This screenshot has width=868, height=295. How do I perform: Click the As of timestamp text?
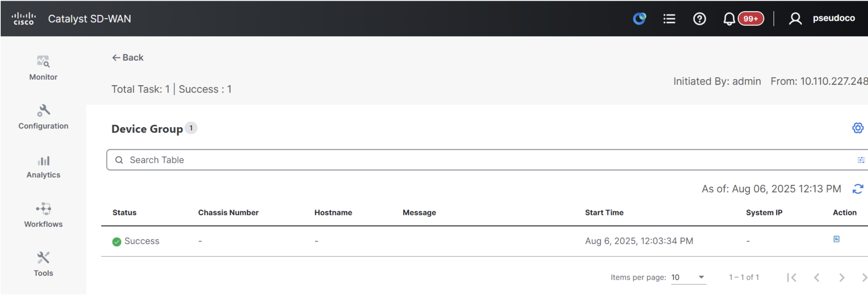(x=771, y=189)
